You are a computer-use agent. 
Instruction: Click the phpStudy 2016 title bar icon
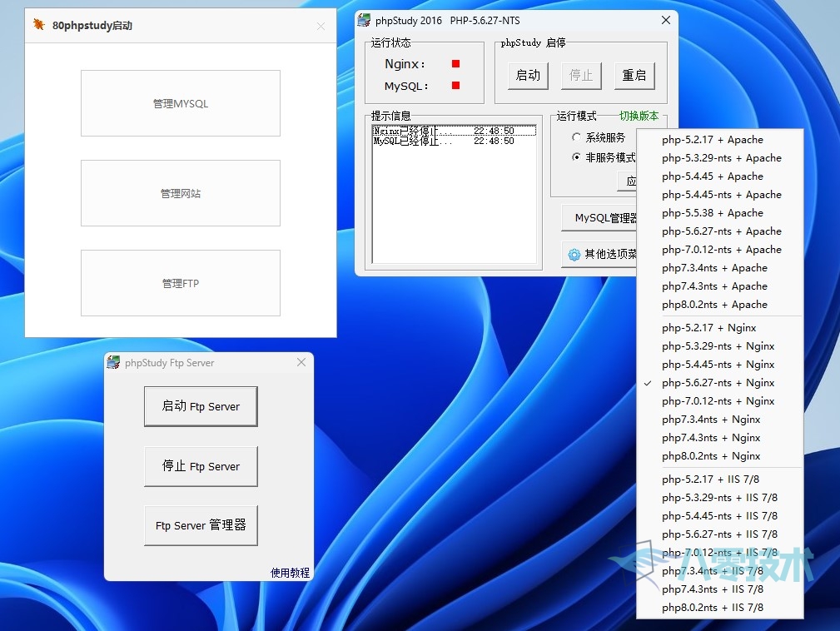(364, 20)
